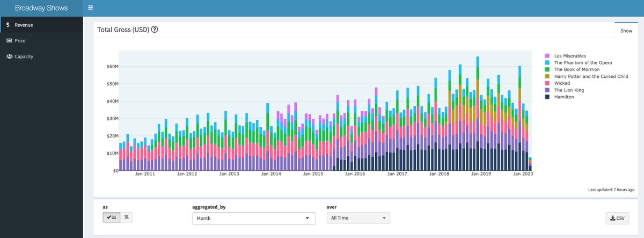The width and height of the screenshot is (644, 238).
Task: Open the Revenue sidebar menu item
Action: pyautogui.click(x=41, y=25)
